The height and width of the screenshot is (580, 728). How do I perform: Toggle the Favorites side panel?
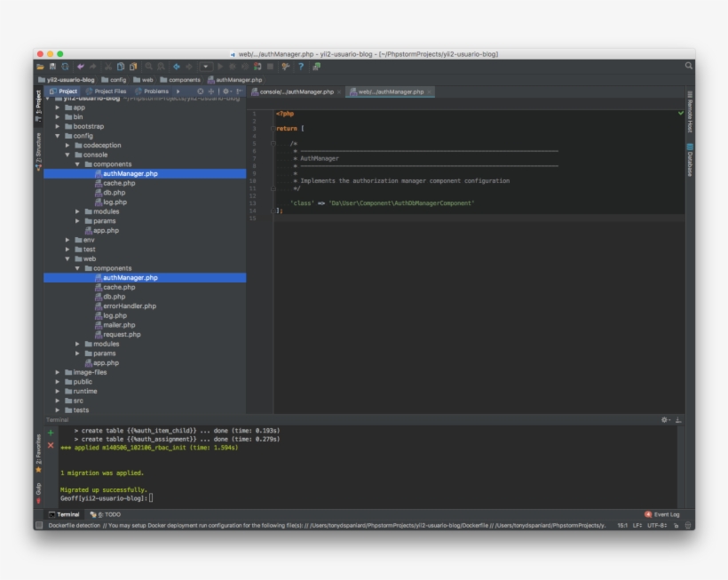38,451
